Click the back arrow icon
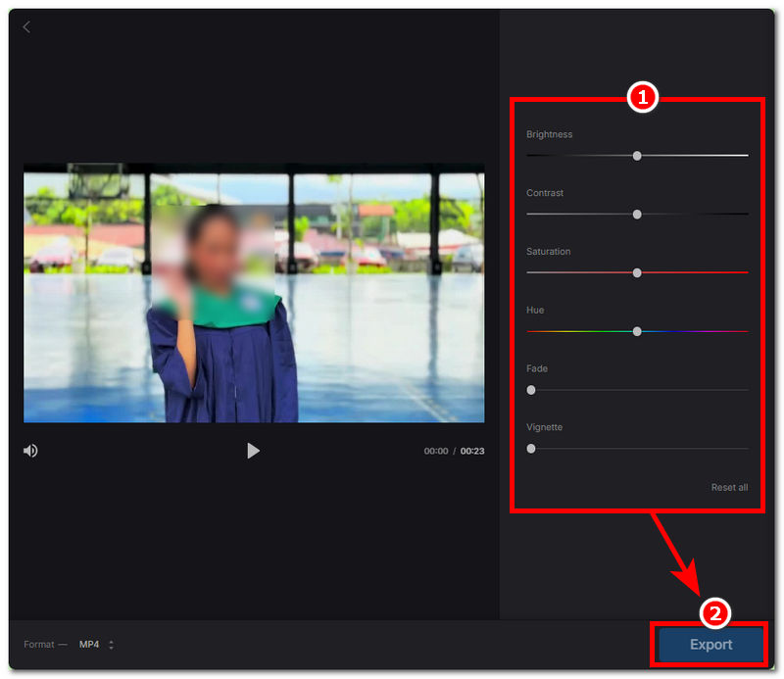The image size is (784, 679). point(26,27)
